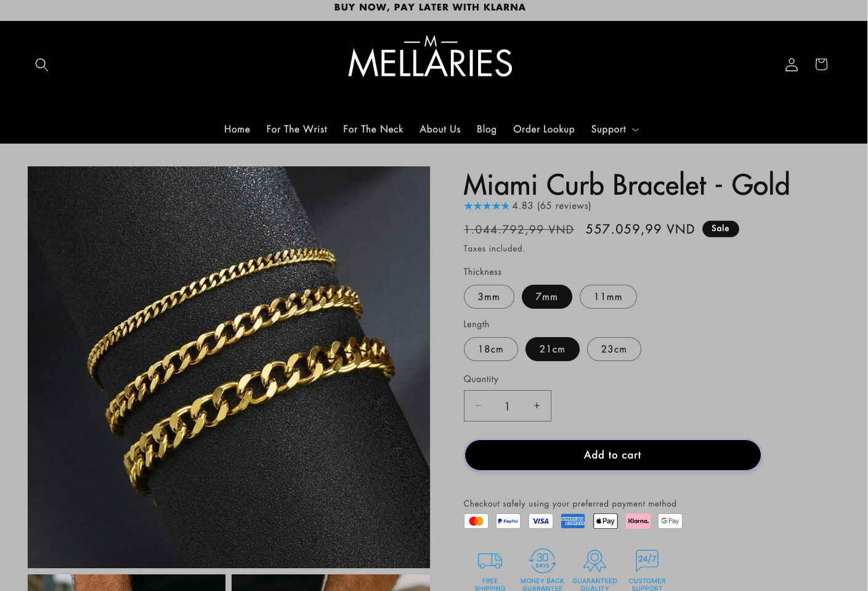Open the shopping cart icon
The image size is (868, 591).
[821, 64]
